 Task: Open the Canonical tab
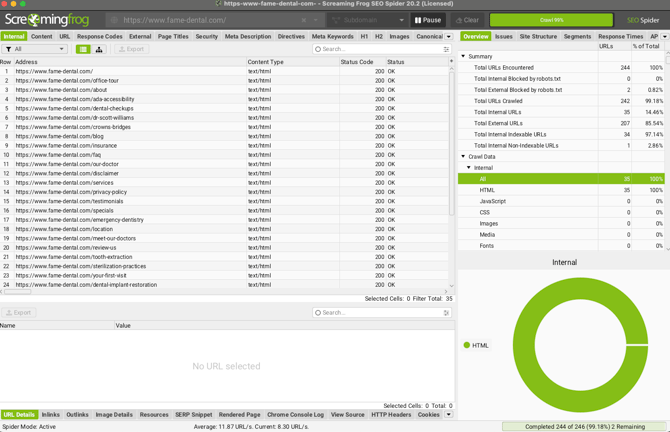point(429,36)
